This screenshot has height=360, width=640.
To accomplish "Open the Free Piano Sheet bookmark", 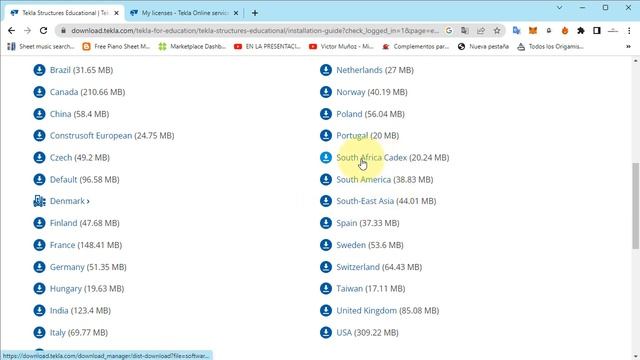I will click(116, 47).
